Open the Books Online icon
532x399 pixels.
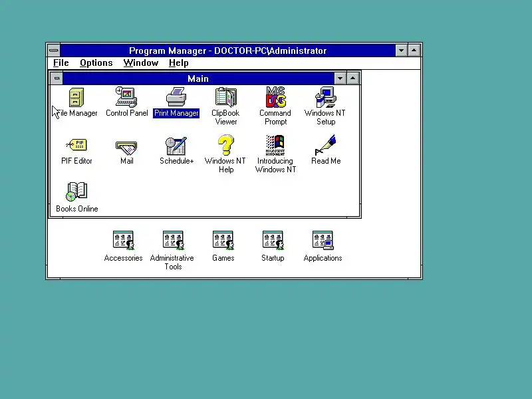[76, 192]
